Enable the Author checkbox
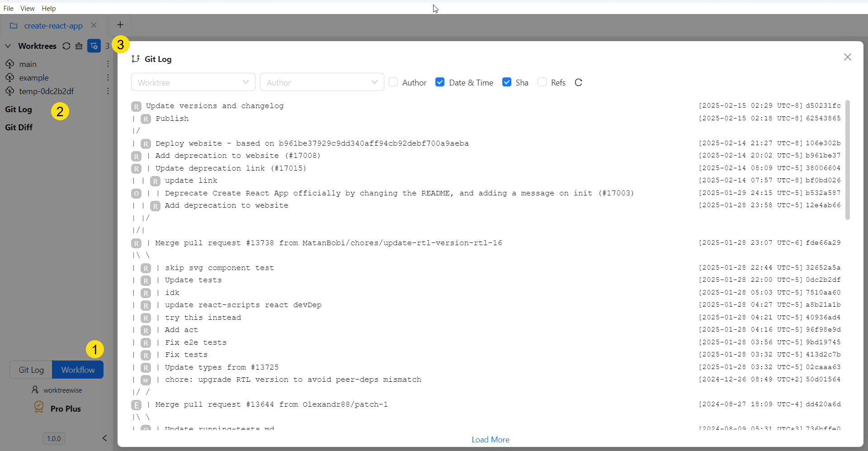This screenshot has width=868, height=451. click(x=394, y=82)
